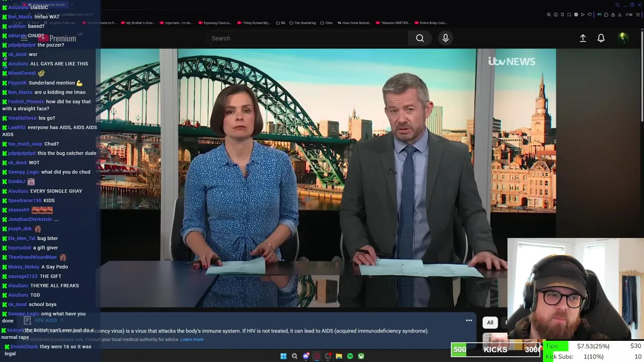The image size is (644, 362).
Task: Click the Kick Subs goal progress bar
Action: (594, 356)
